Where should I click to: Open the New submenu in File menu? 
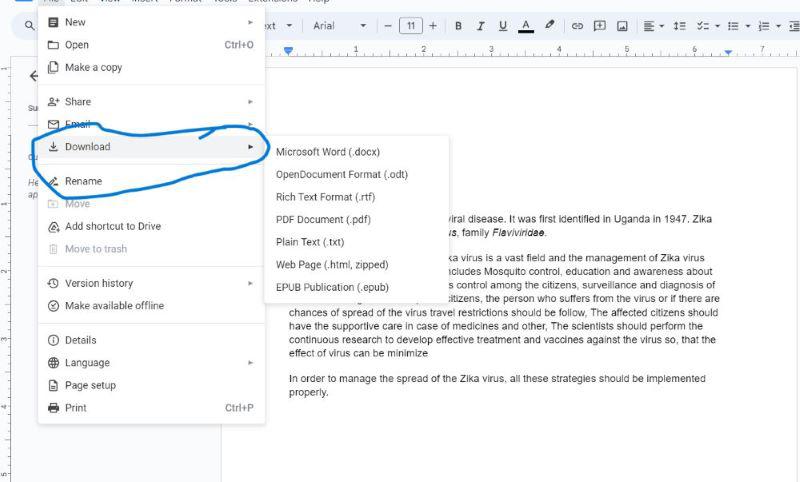(152, 22)
